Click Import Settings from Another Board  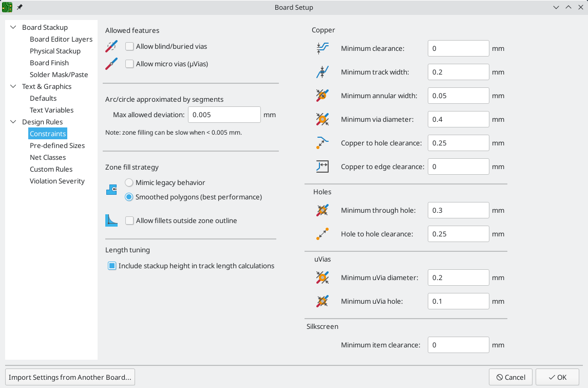point(70,377)
